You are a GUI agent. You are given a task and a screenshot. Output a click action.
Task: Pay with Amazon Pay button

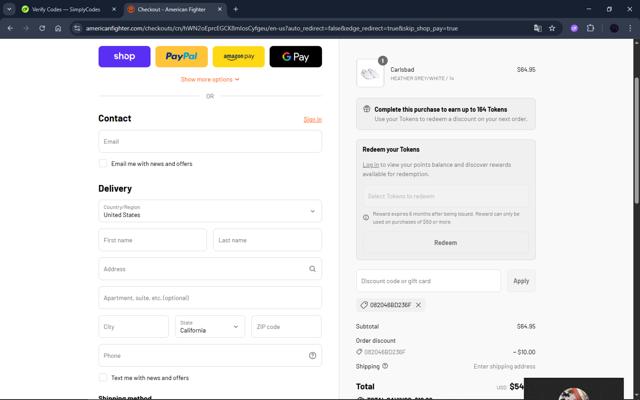[x=238, y=56]
